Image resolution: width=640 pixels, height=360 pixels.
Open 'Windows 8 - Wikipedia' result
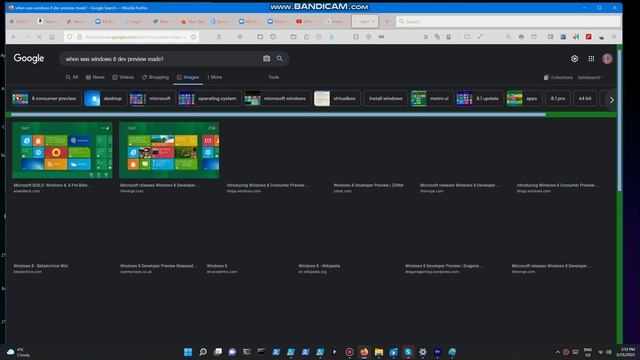(x=319, y=266)
